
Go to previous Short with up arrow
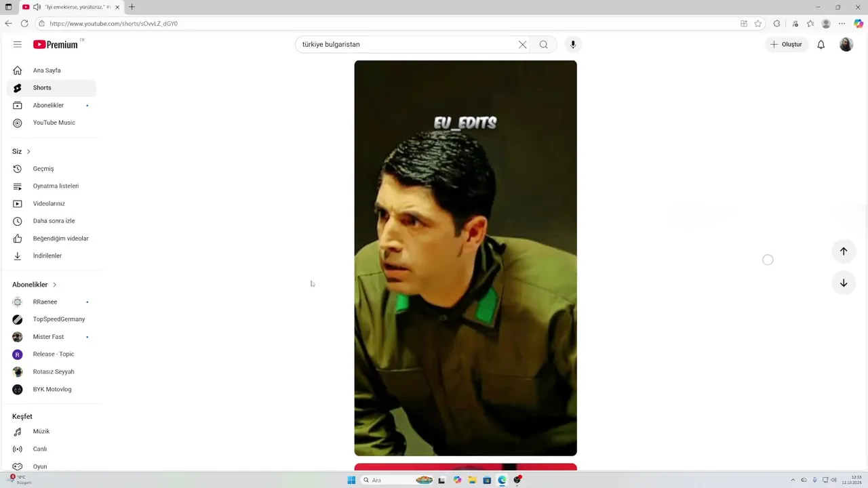(x=844, y=251)
